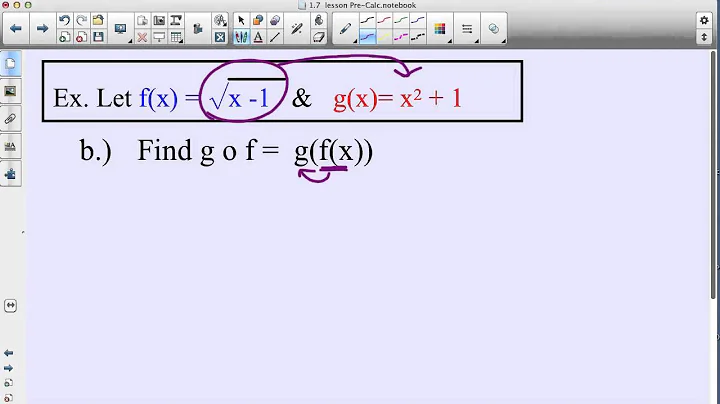Click bottom-left previous page arrow
Screen dimensions: 720x404
click(x=8, y=353)
